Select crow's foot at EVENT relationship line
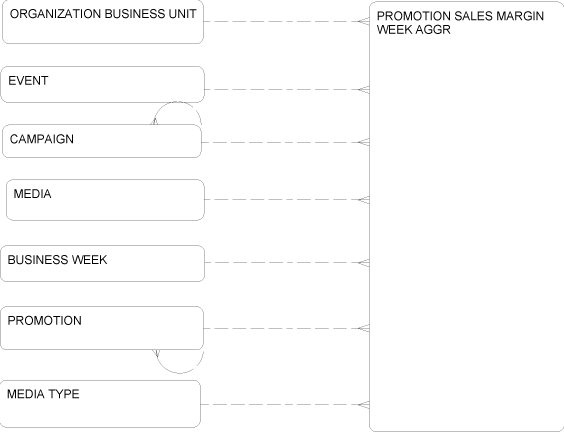 point(364,90)
